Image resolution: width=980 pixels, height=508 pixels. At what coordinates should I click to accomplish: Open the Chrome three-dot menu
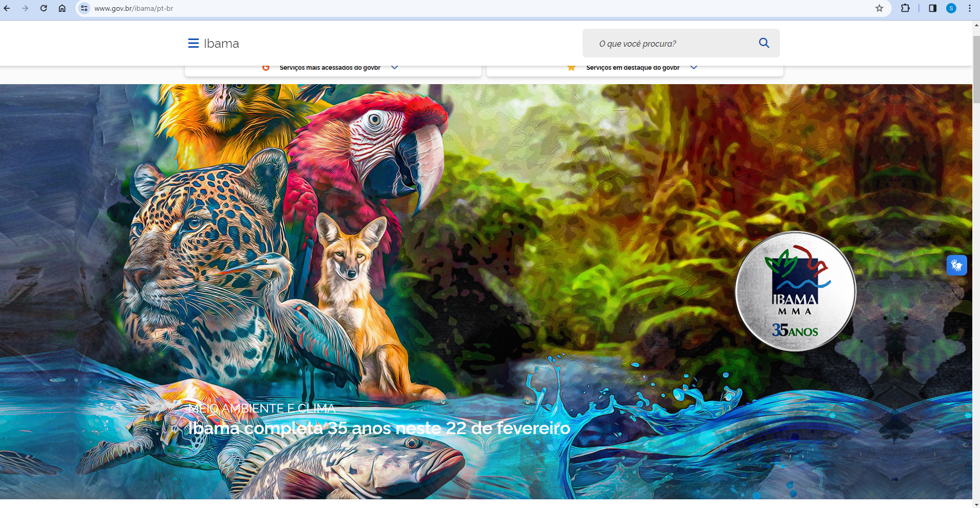969,8
